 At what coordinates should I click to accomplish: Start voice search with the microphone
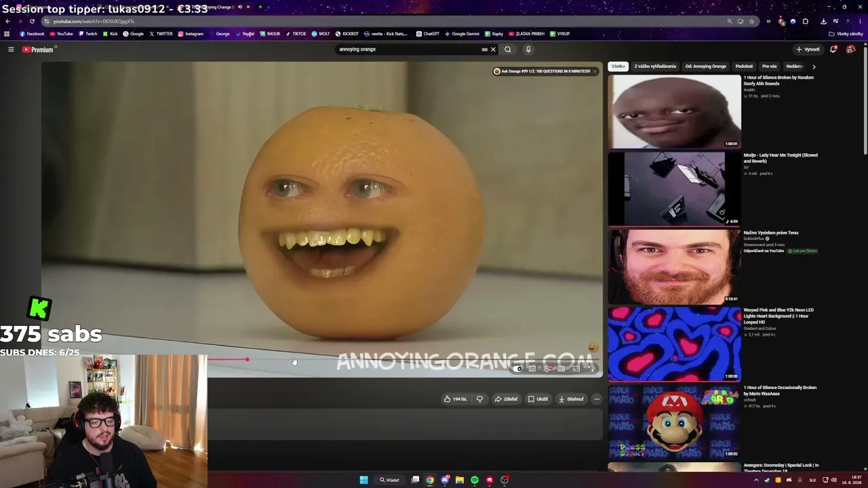click(x=528, y=49)
